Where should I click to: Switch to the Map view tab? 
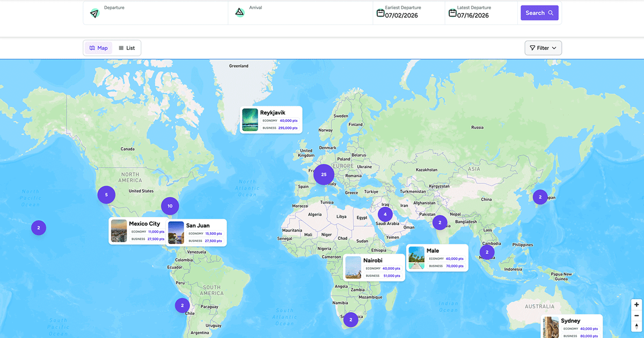99,48
